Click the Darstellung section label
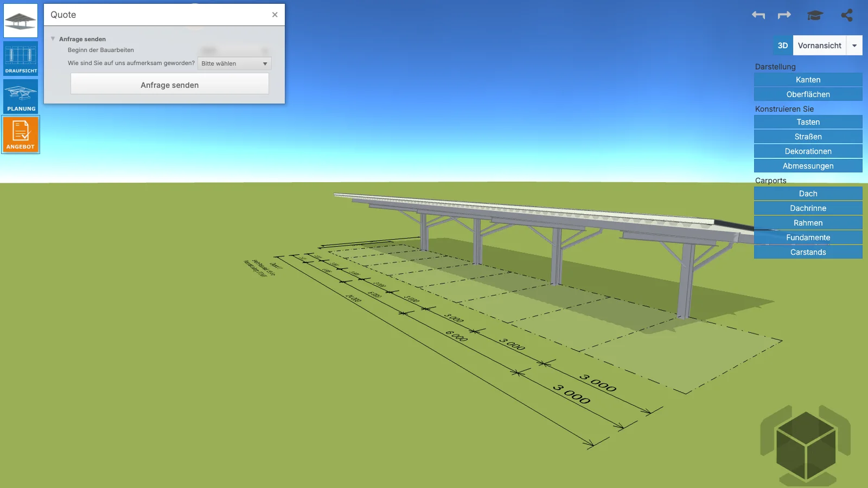868x488 pixels. click(x=775, y=67)
